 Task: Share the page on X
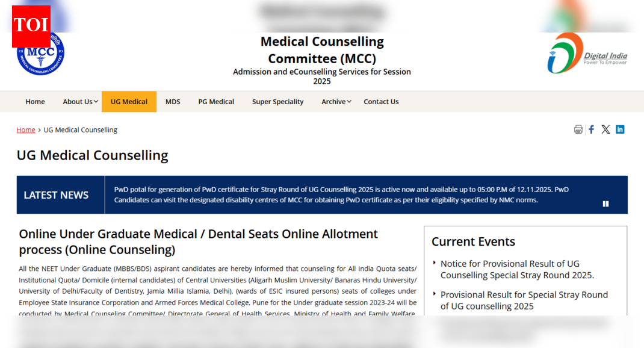pos(605,129)
